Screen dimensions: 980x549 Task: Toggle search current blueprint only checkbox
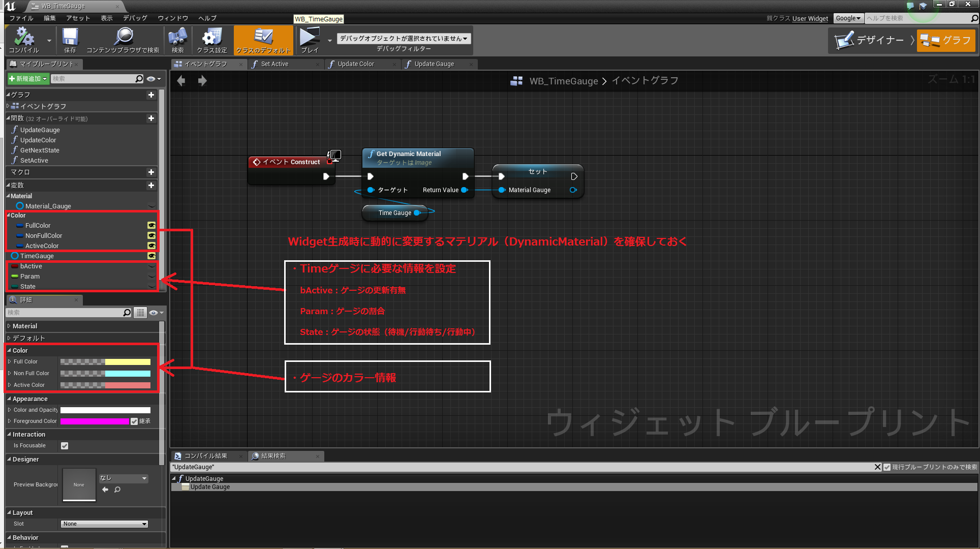click(x=887, y=467)
